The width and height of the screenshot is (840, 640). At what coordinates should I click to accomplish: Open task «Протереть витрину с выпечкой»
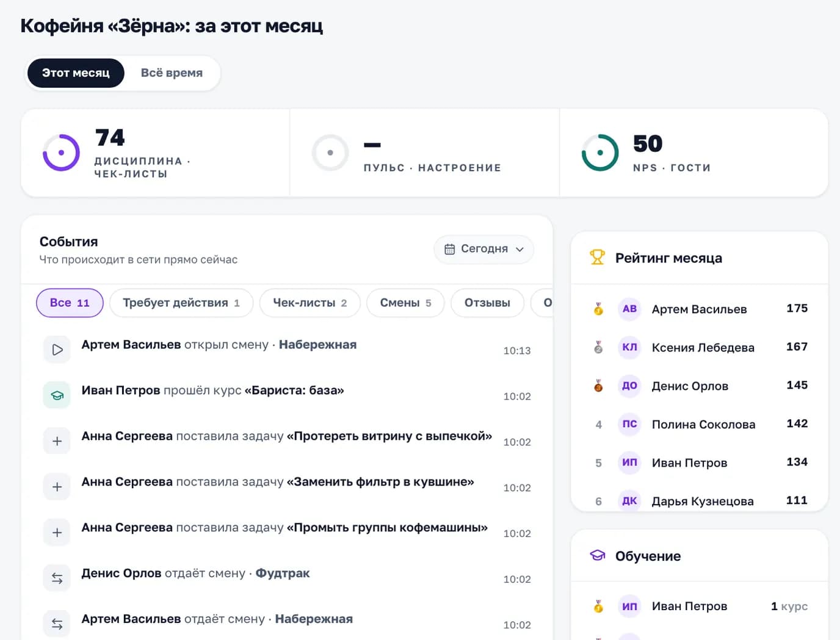[x=389, y=436]
